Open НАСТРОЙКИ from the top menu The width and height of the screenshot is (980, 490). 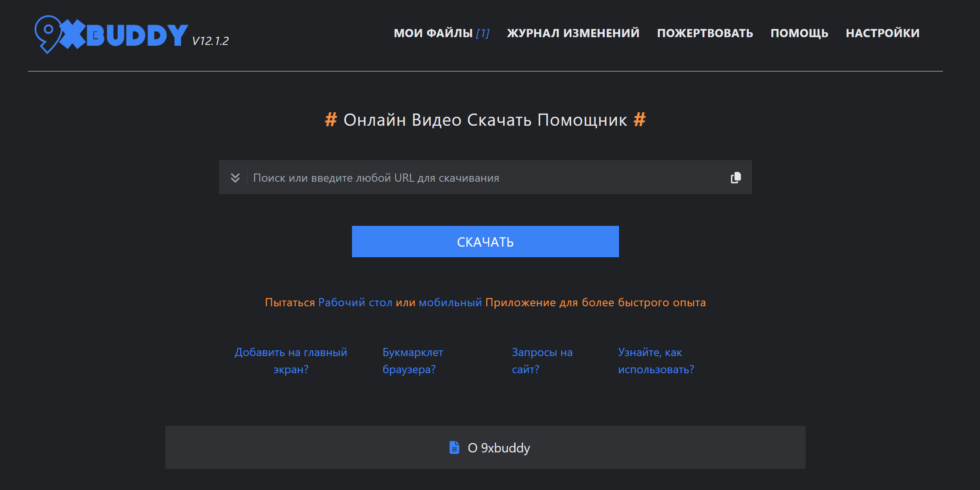883,33
